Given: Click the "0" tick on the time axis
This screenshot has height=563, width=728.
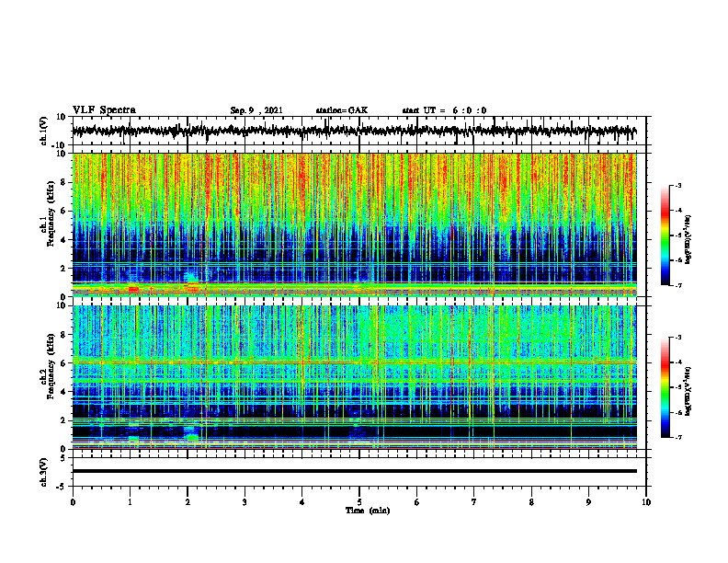Looking at the screenshot, I should click(73, 502).
